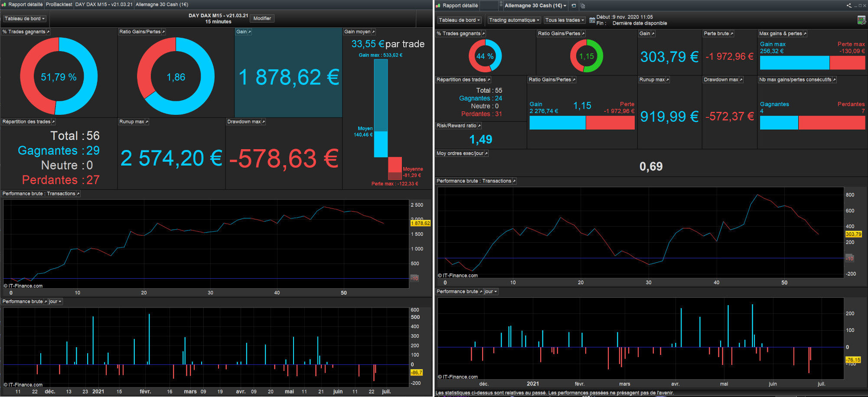The image size is (868, 397).
Task: Click the pin icon beside Max gains & pertes
Action: tap(805, 33)
